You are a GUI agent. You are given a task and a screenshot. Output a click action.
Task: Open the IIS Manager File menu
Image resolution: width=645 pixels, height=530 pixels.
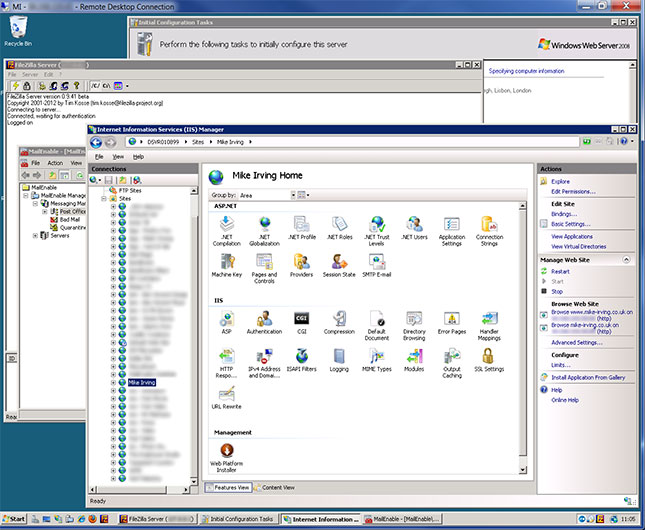99,157
